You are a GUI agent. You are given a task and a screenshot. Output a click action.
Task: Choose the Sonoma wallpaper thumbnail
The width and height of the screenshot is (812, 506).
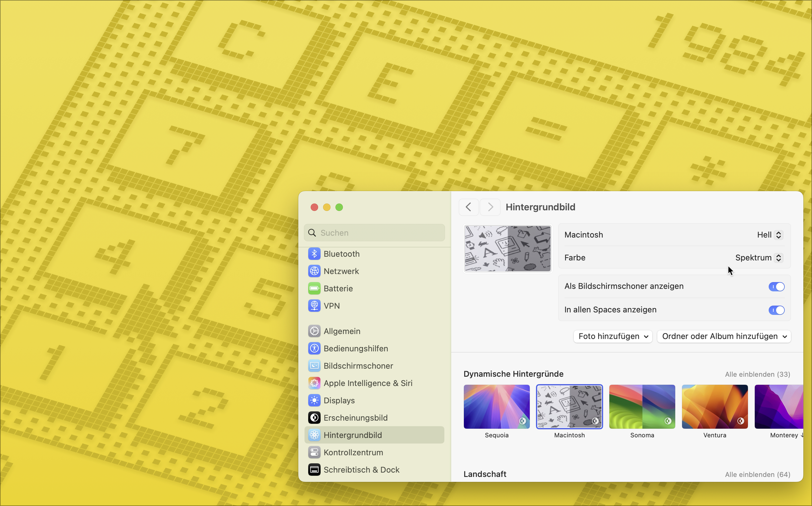(642, 407)
